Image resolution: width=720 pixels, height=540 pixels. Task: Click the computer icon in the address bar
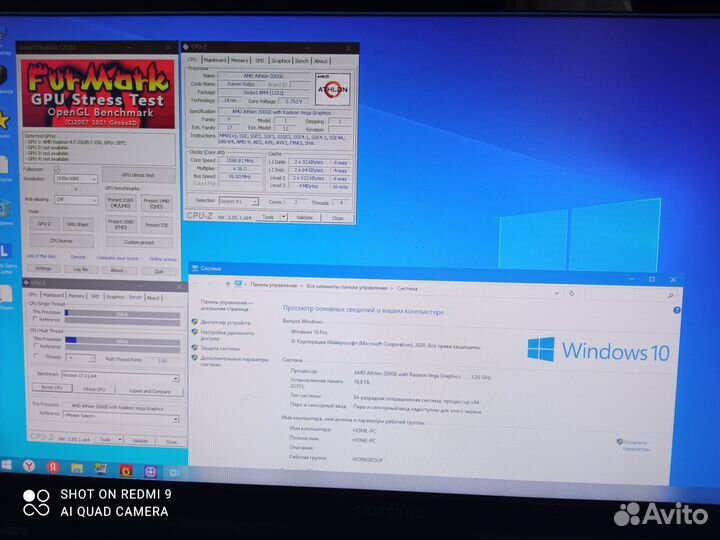[x=238, y=284]
